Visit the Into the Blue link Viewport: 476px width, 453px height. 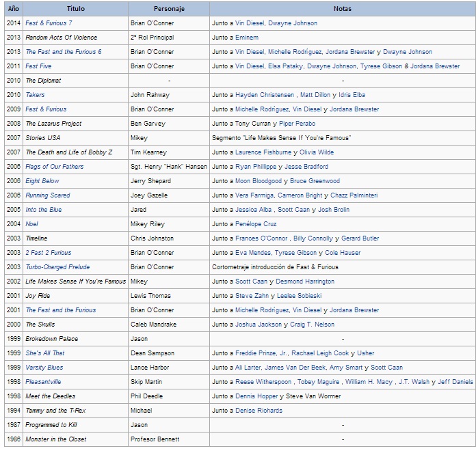[x=43, y=210]
